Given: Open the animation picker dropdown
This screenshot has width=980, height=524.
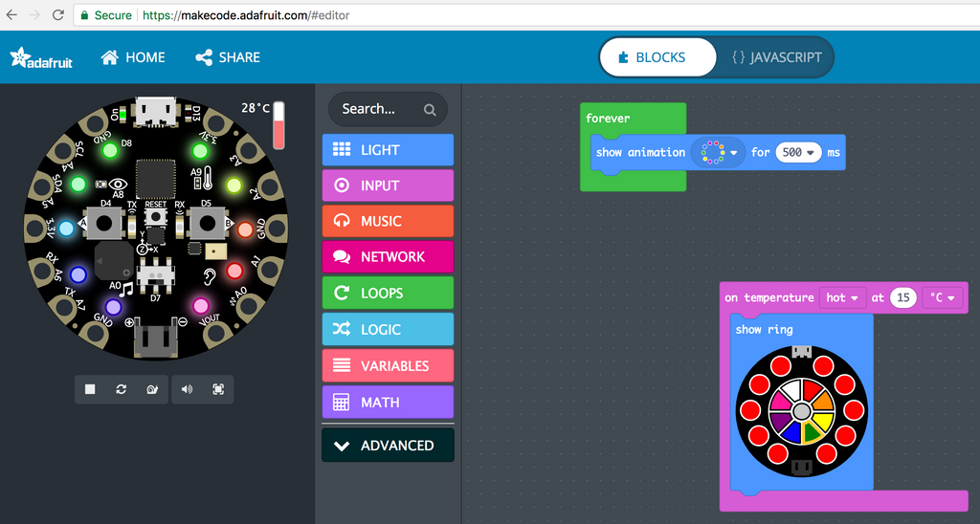Looking at the screenshot, I should click(x=719, y=152).
